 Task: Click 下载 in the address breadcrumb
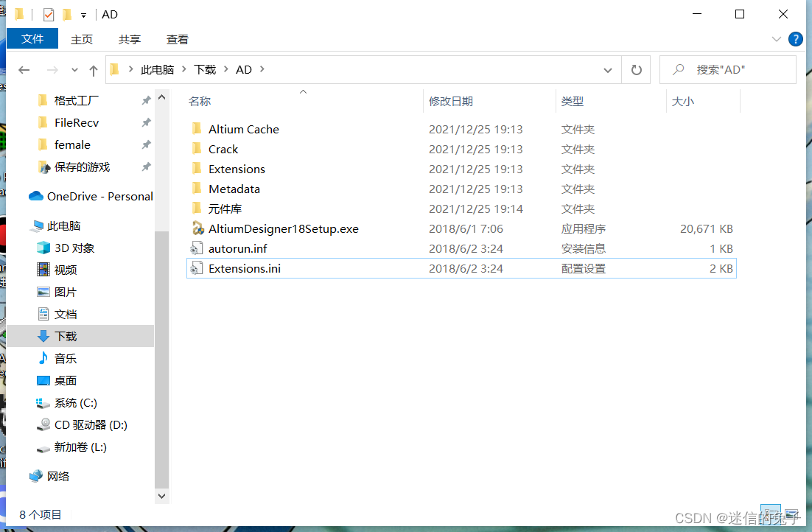click(x=205, y=69)
